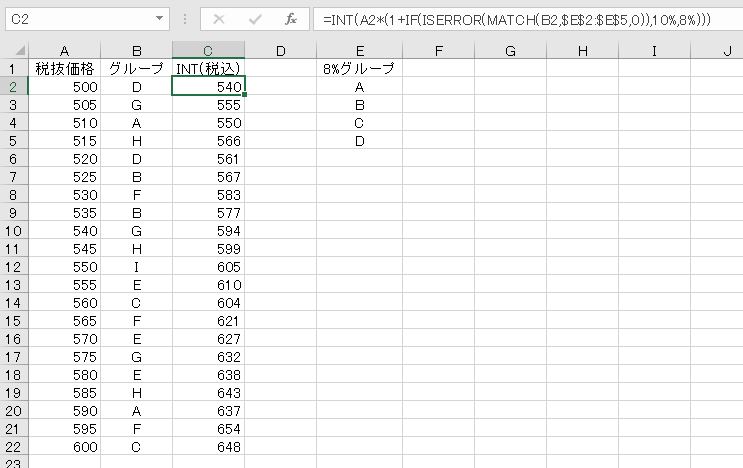
Task: Click cell containing 550 in column A
Action: (x=64, y=267)
